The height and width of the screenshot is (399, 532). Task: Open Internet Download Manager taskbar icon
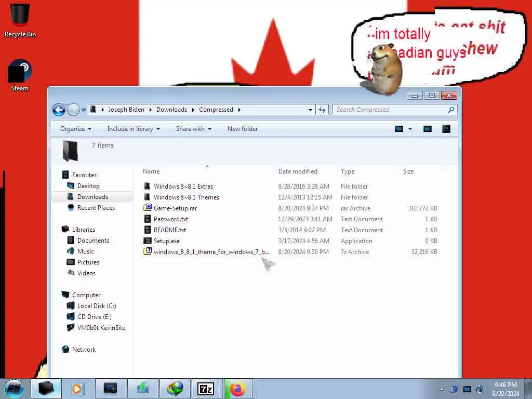click(x=175, y=389)
